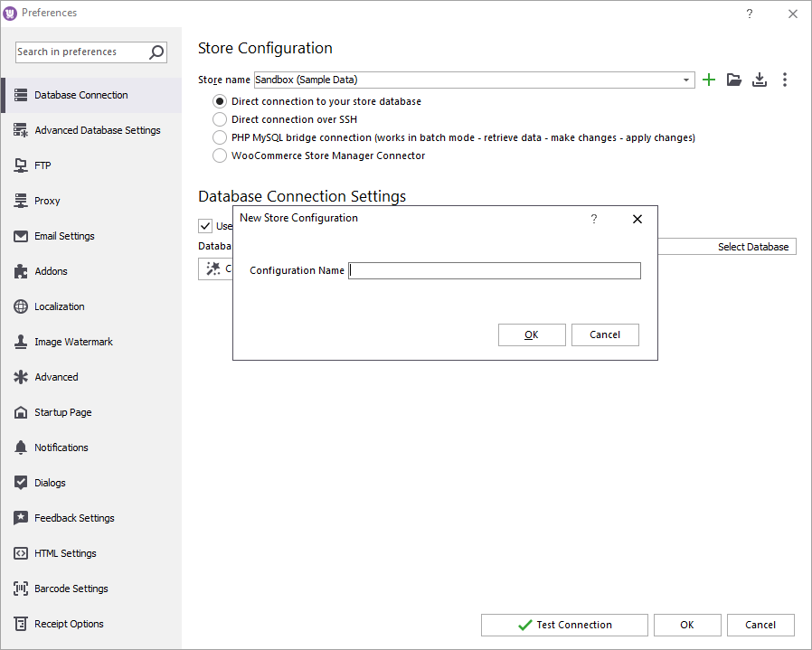Click the open folder icon beside store name
Image resolution: width=812 pixels, height=650 pixels.
coord(734,80)
